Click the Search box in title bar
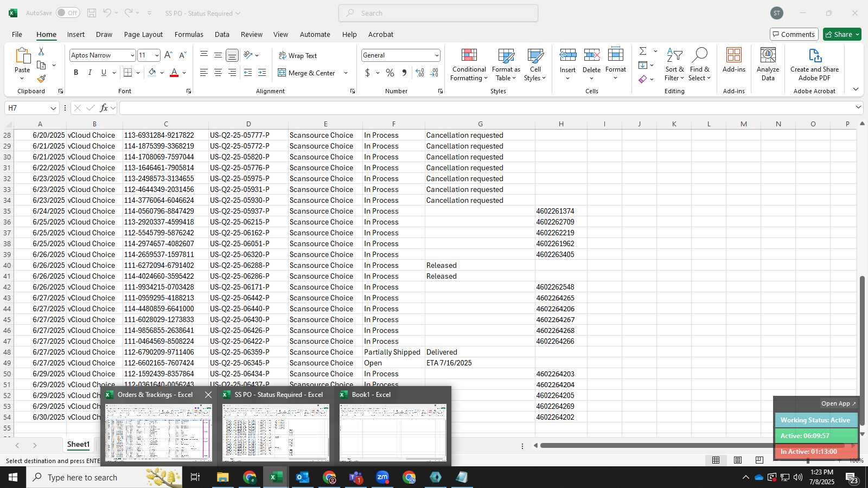Image resolution: width=868 pixels, height=488 pixels. point(438,13)
